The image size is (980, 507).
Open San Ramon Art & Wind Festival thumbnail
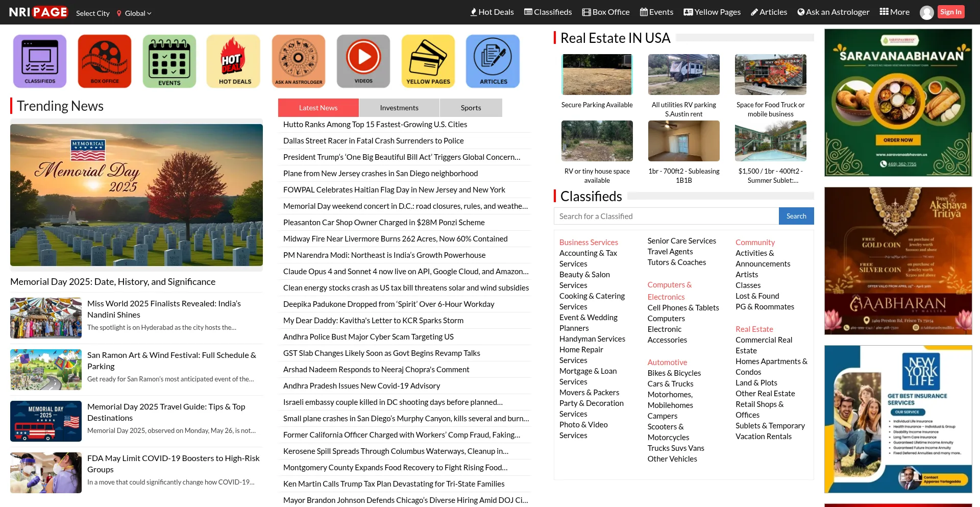(x=46, y=370)
